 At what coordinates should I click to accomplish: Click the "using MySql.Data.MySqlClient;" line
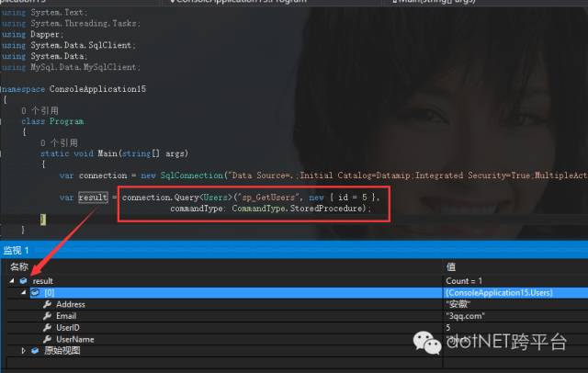point(71,67)
